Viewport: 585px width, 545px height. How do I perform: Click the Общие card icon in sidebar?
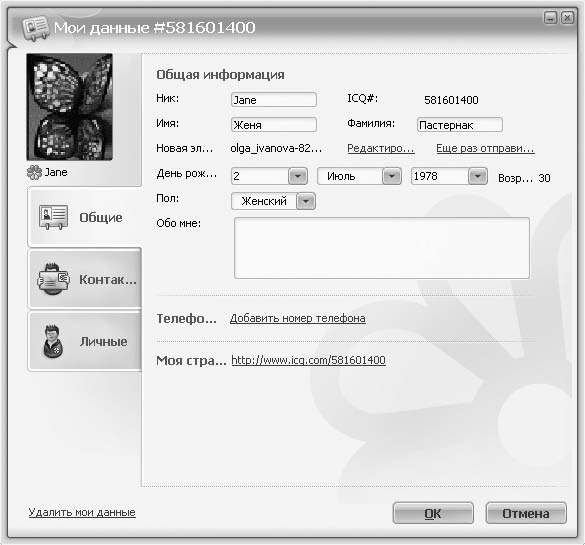[x=53, y=217]
